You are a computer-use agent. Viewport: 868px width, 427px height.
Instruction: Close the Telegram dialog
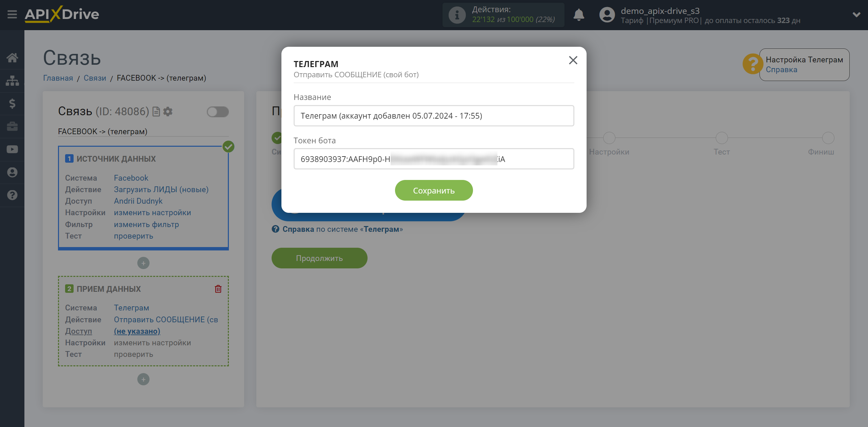coord(573,60)
